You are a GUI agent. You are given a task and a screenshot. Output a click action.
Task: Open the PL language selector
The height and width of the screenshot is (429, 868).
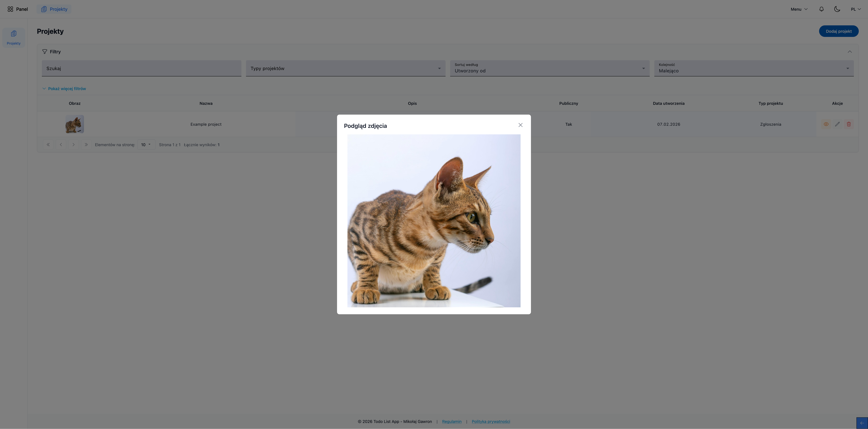coord(856,9)
